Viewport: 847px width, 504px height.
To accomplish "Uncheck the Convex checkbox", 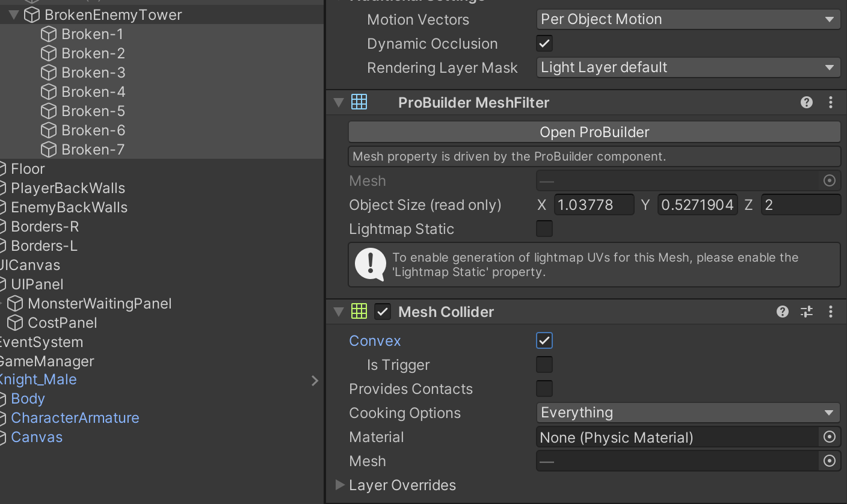I will 544,340.
